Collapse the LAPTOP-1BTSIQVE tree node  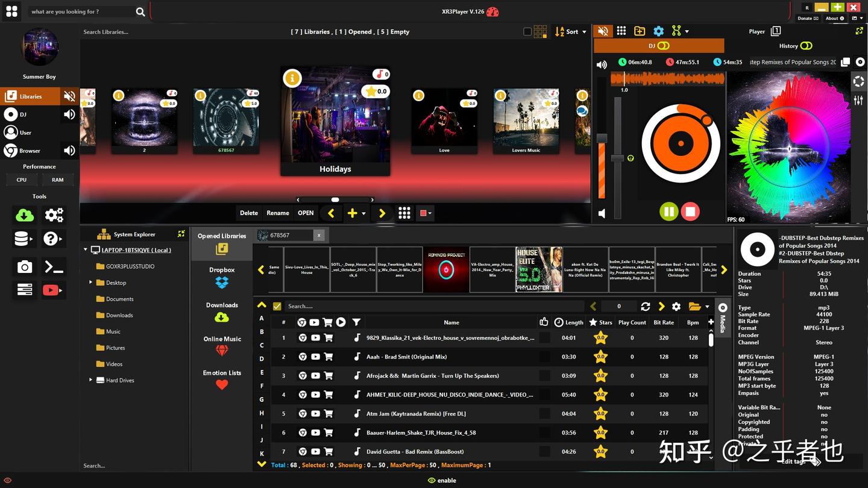click(x=85, y=250)
